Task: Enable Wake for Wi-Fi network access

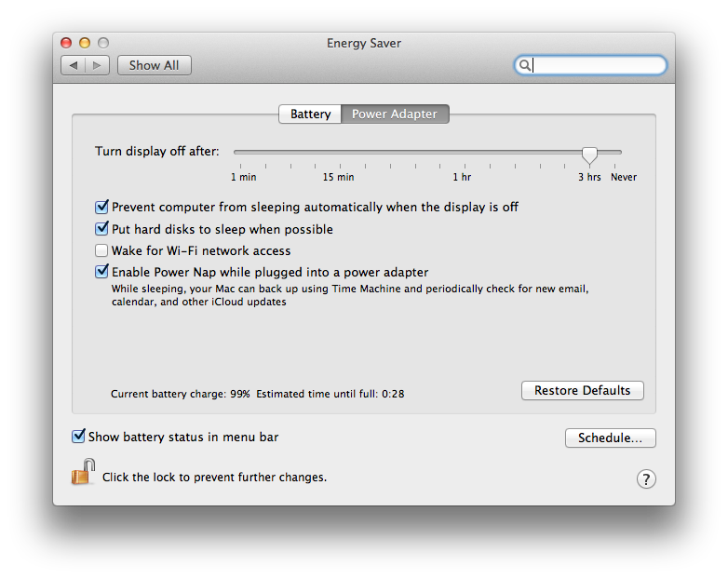Action: tap(101, 250)
